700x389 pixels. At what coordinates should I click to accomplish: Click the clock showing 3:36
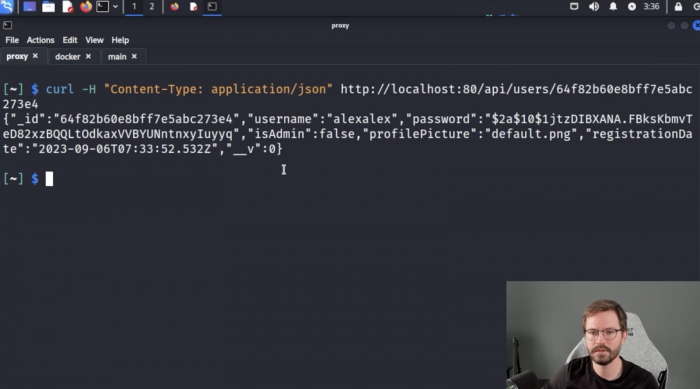(651, 7)
